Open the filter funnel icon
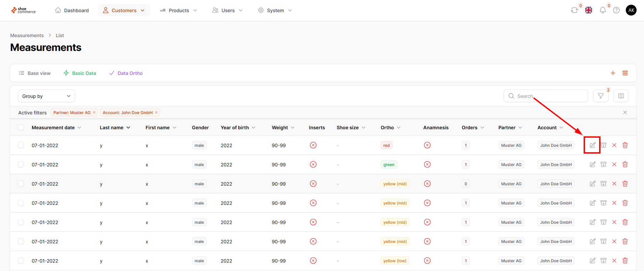The height and width of the screenshot is (271, 644). [600, 96]
